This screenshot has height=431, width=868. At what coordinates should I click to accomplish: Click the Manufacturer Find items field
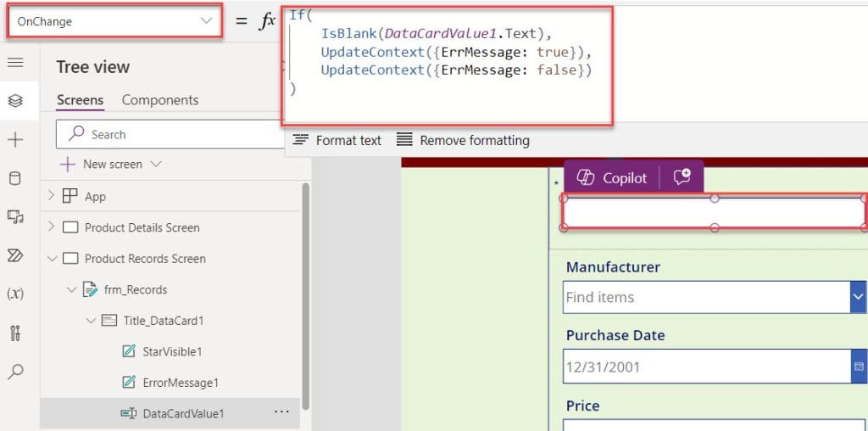(707, 298)
